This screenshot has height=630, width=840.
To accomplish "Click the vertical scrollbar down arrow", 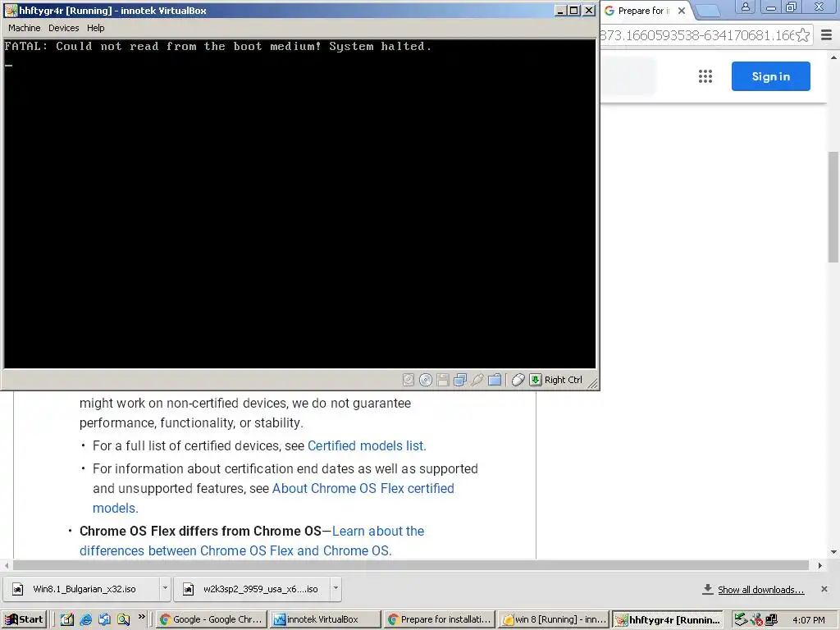I will (x=833, y=552).
